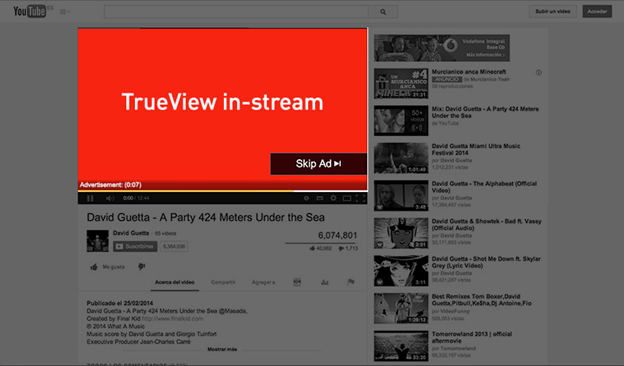Click the Subir un video button

[553, 11]
